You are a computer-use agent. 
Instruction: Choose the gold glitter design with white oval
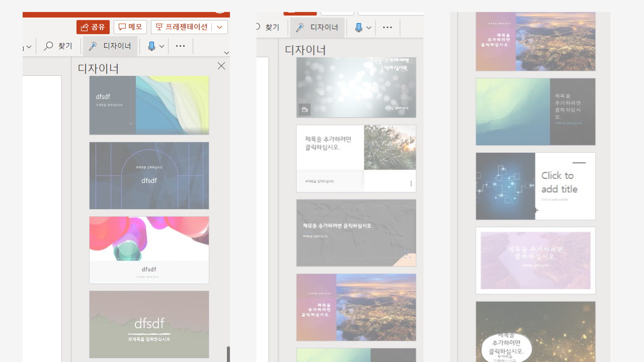click(x=536, y=332)
